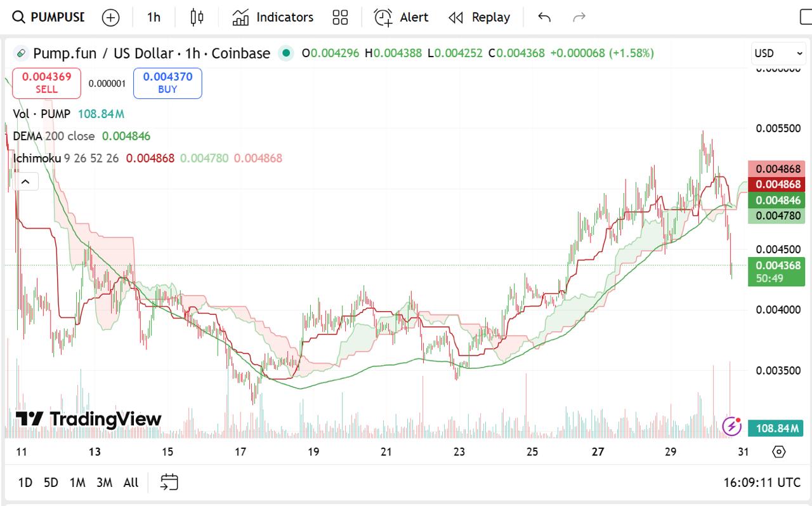Collapse the indicator legend with chevron
The height and width of the screenshot is (506, 812).
[x=25, y=182]
